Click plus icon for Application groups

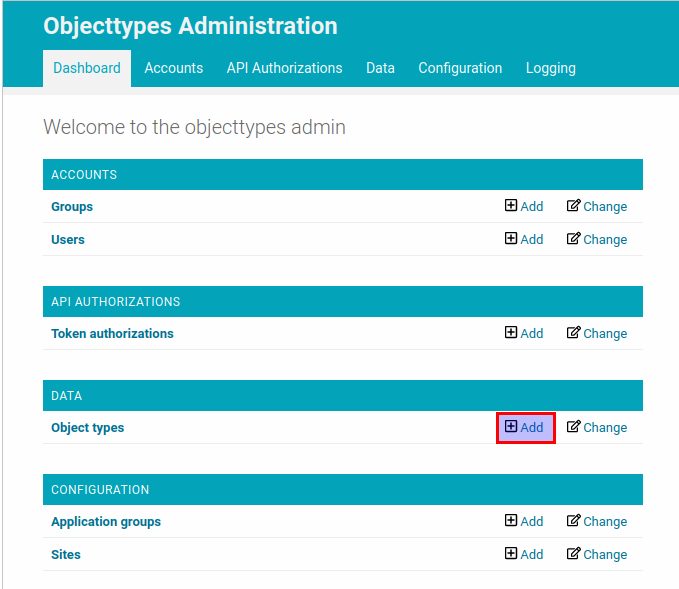click(511, 520)
